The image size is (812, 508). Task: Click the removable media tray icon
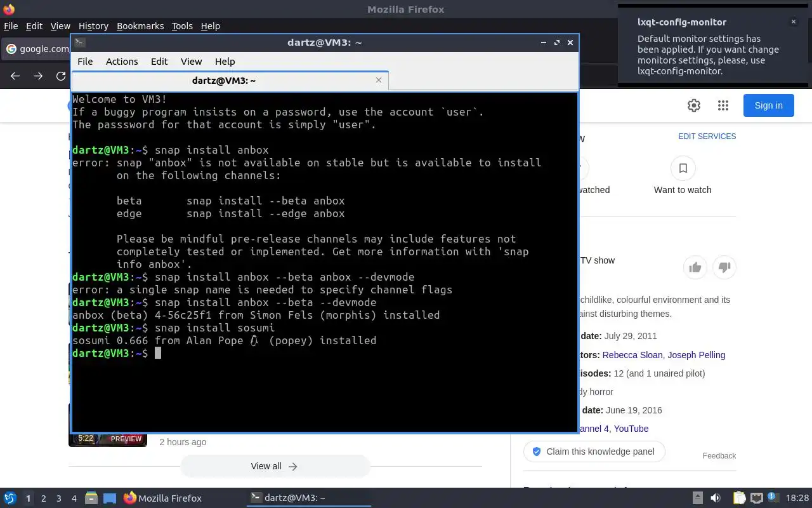(697, 498)
